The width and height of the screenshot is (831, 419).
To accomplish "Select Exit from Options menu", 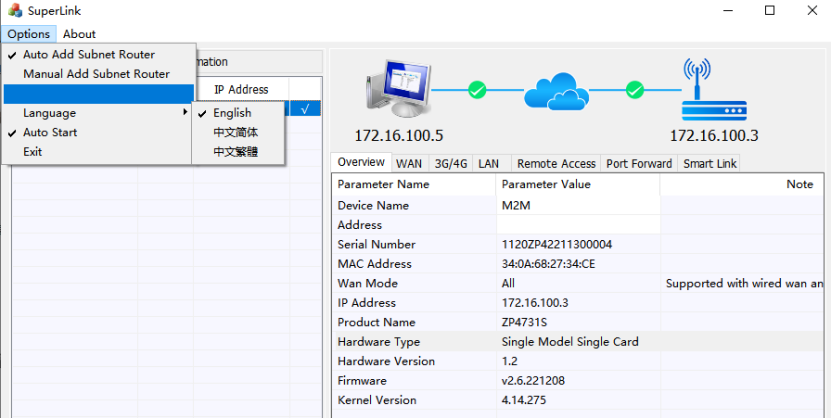I will click(x=33, y=152).
